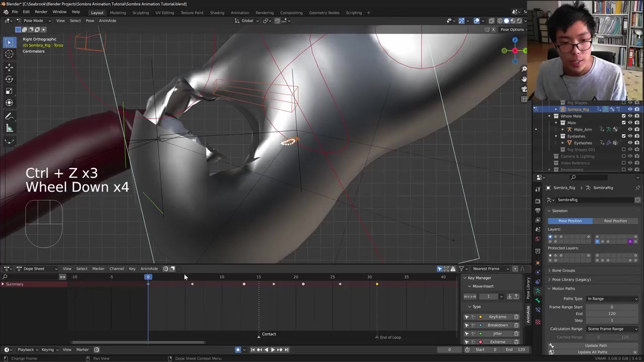Uncheck the Whole Male collection checkbox
The image size is (644, 362).
pos(624,116)
